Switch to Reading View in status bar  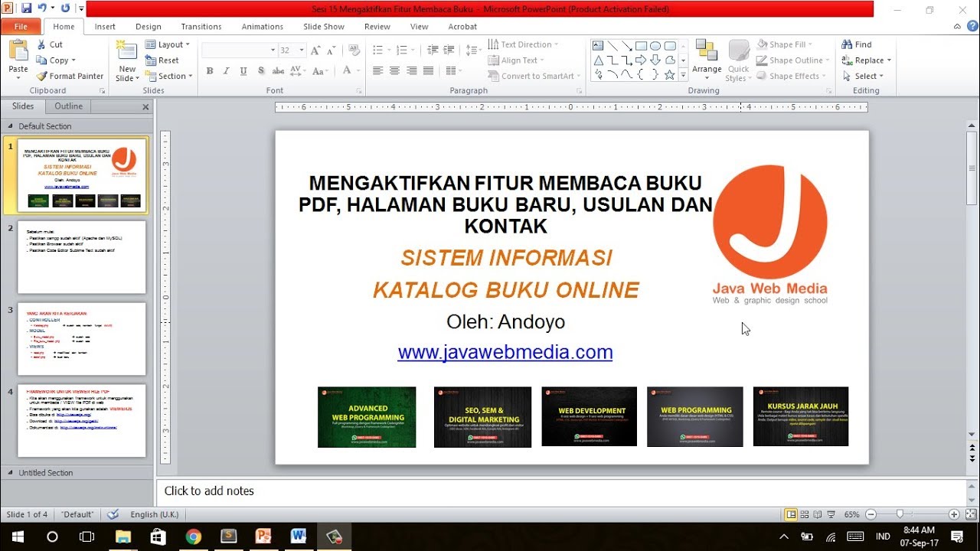(x=818, y=514)
